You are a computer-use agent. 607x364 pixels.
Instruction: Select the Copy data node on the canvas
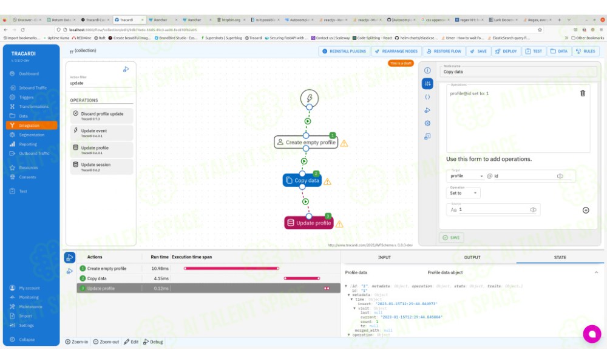(x=302, y=180)
